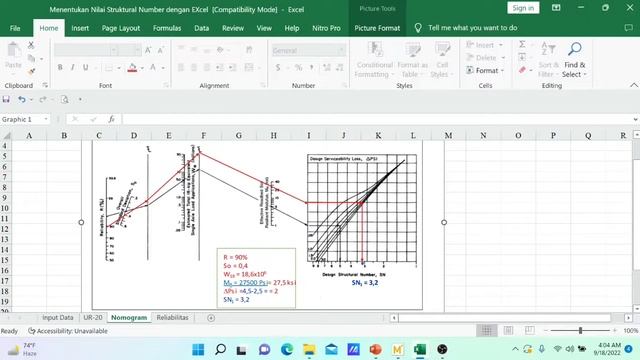Click the Clear eraser icon
Screen dimensions: 640x360
[522, 70]
